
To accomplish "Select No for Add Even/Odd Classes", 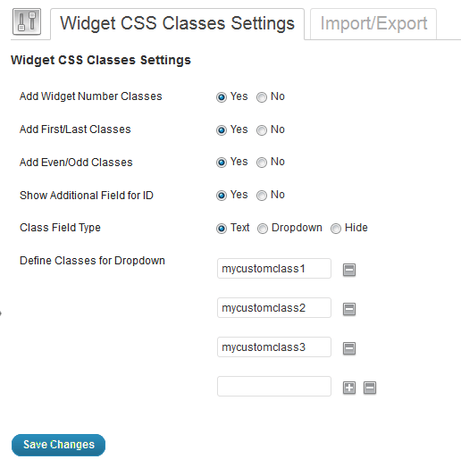I will click(x=262, y=163).
